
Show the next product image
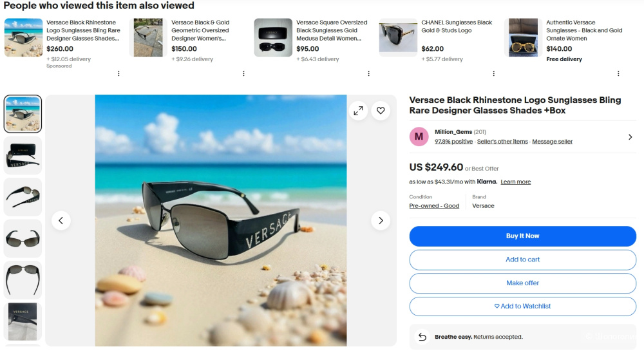[x=381, y=221]
